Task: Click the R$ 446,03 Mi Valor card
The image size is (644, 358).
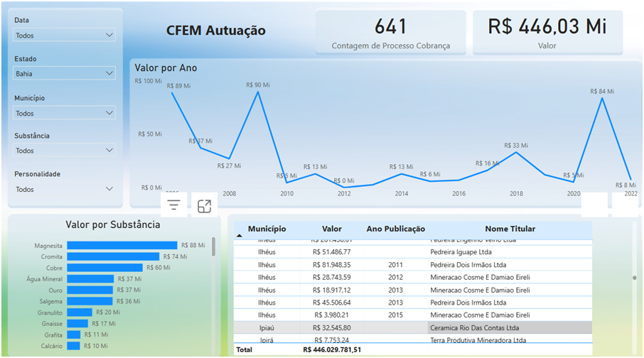Action: [x=547, y=33]
